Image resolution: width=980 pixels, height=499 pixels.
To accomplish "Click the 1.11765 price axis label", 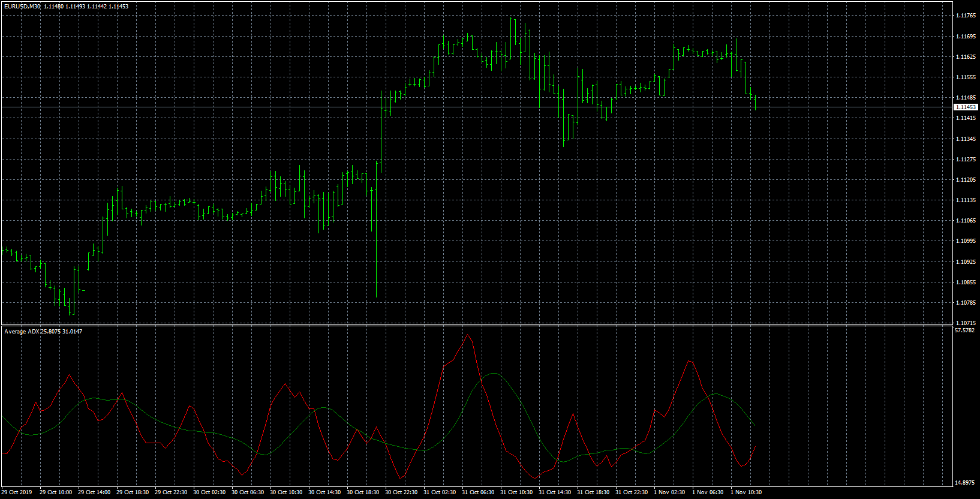I will [966, 16].
